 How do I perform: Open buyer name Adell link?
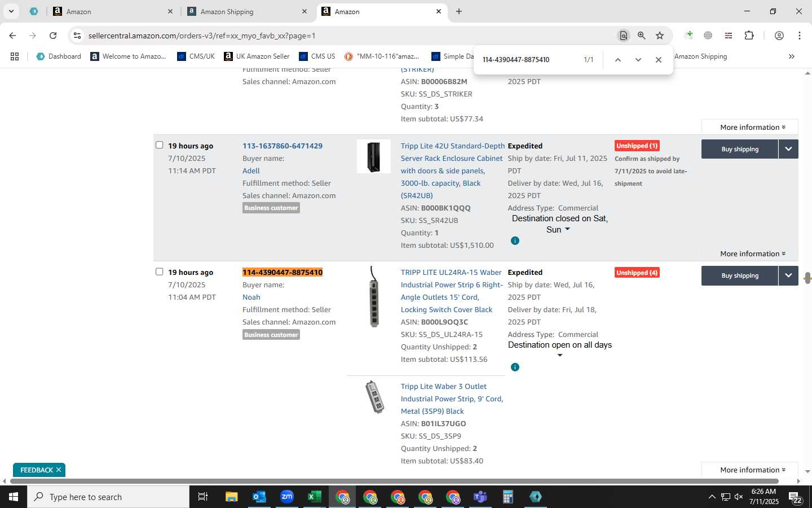pos(251,170)
